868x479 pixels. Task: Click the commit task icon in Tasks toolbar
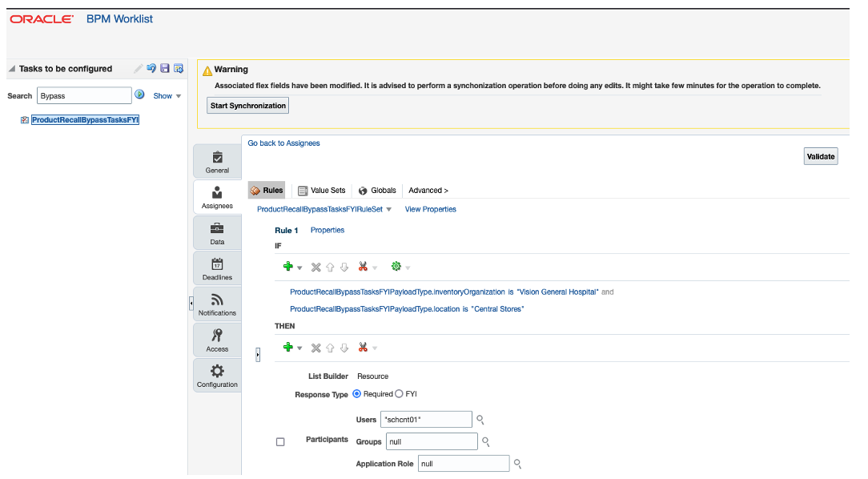tap(179, 69)
